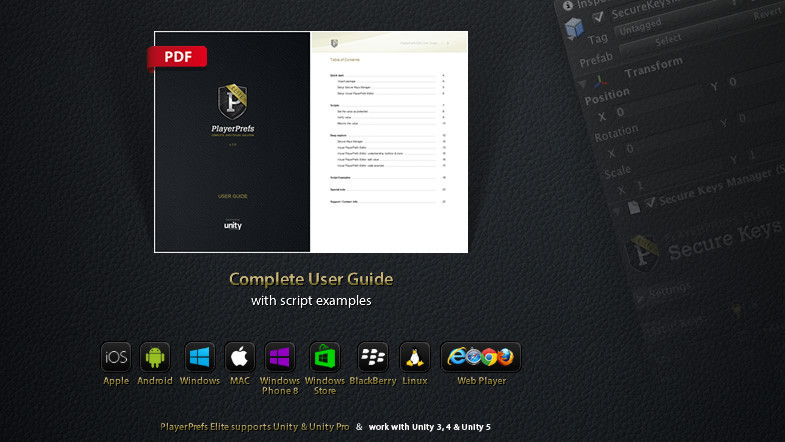Click the 'Transform' component header in Inspector
This screenshot has width=785, height=442.
click(653, 67)
